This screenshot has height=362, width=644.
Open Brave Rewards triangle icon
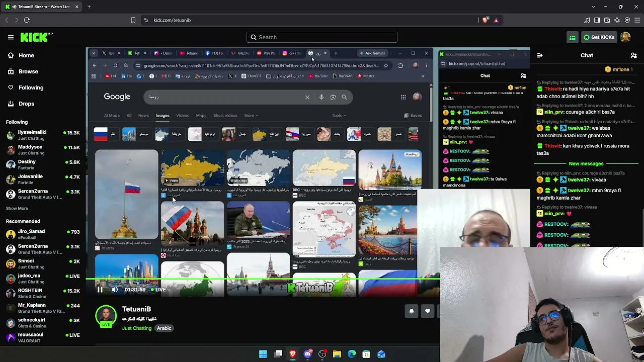click(x=496, y=20)
